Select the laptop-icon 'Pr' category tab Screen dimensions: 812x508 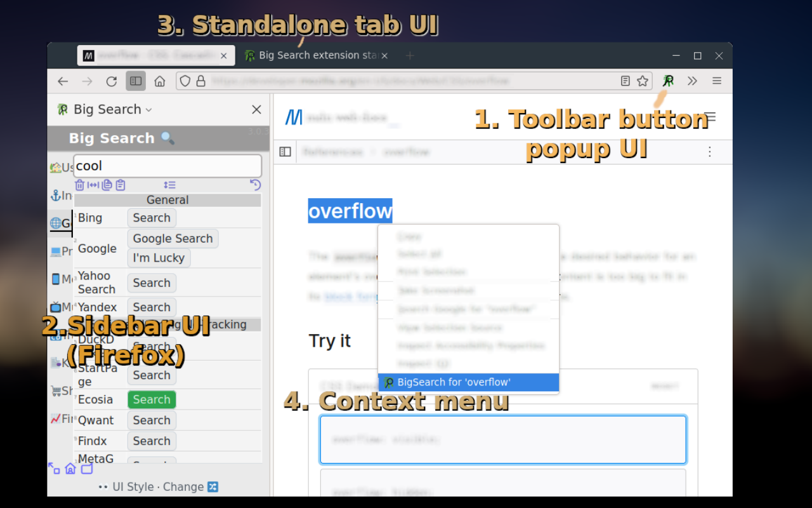coord(62,251)
